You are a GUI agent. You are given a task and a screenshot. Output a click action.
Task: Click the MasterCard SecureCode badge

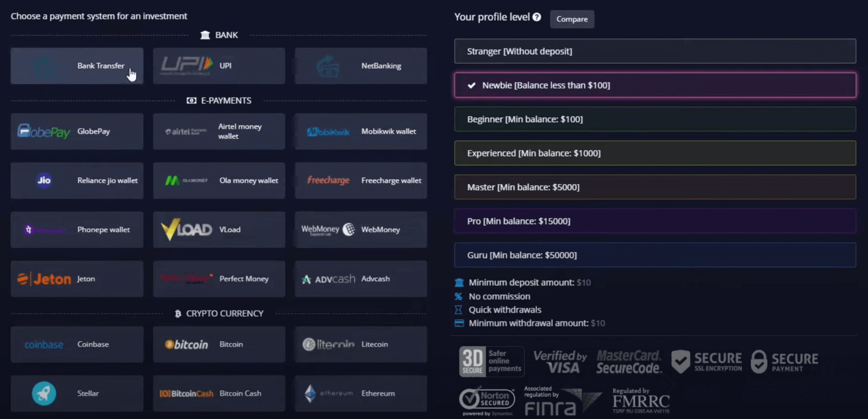(x=629, y=362)
